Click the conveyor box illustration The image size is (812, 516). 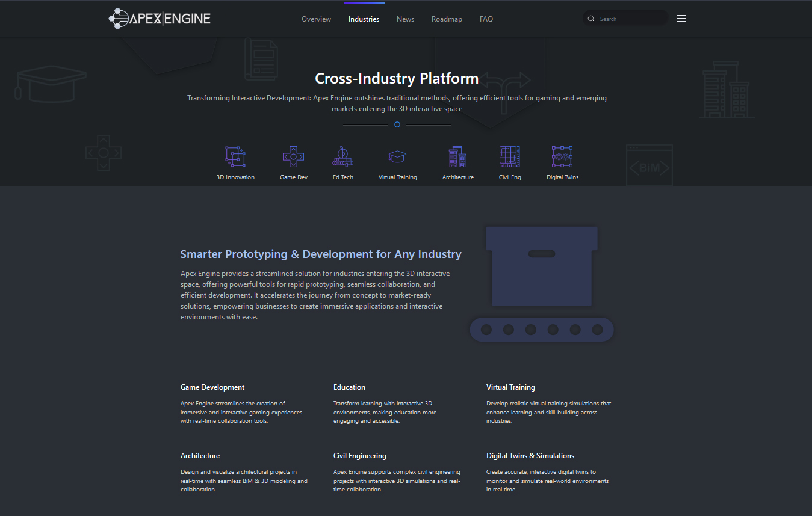[x=542, y=284]
